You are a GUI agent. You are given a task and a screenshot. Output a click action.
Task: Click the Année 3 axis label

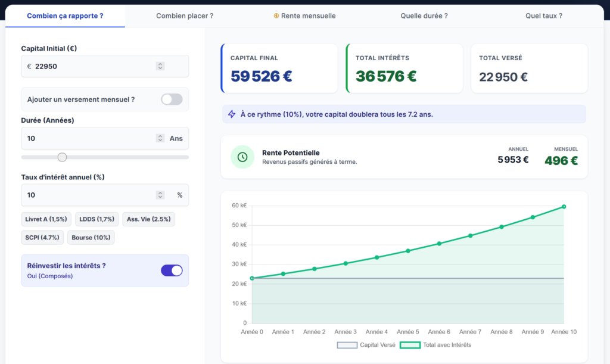pos(346,332)
